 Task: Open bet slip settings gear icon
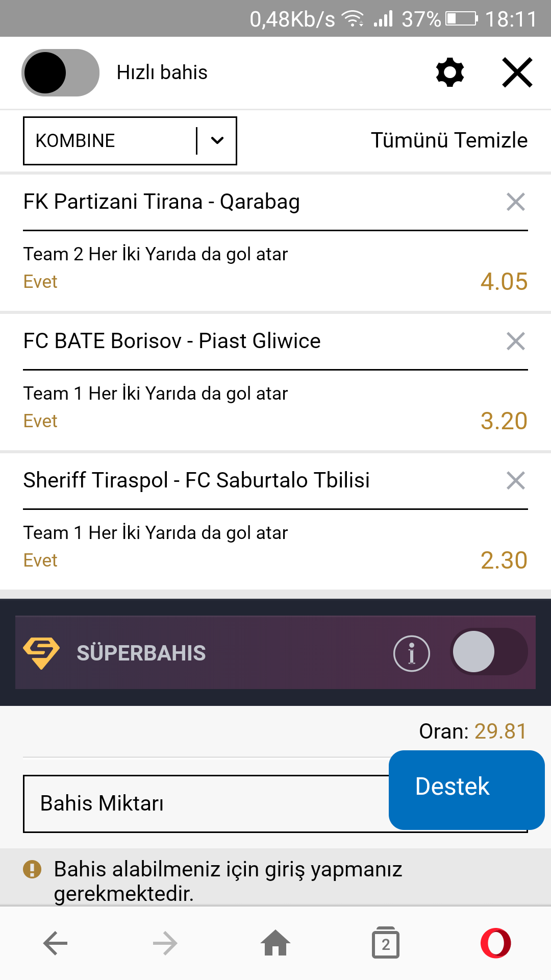[450, 72]
